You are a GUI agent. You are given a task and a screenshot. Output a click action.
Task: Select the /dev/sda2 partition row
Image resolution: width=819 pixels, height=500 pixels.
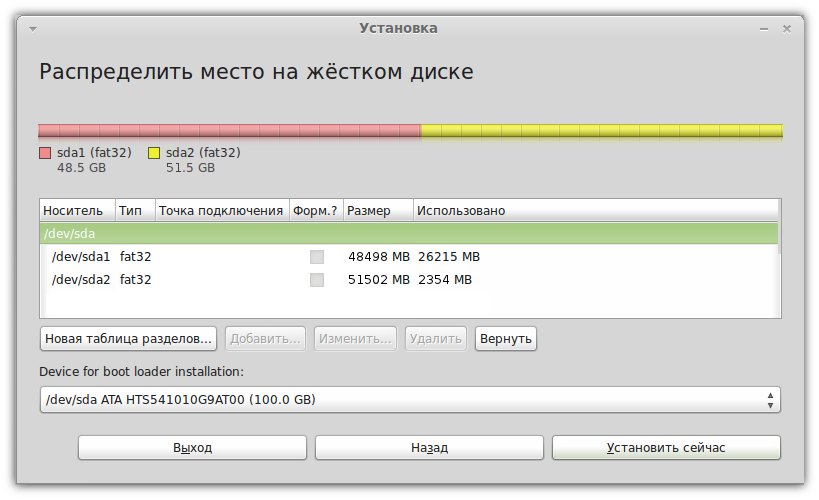point(409,280)
